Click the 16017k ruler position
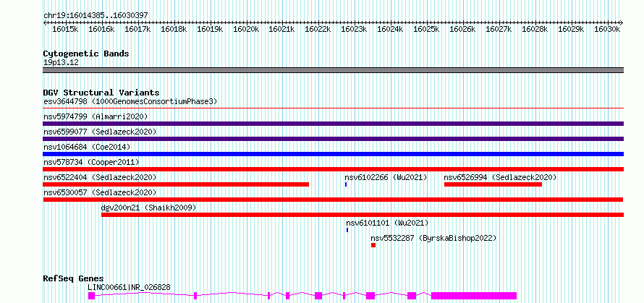 137,29
